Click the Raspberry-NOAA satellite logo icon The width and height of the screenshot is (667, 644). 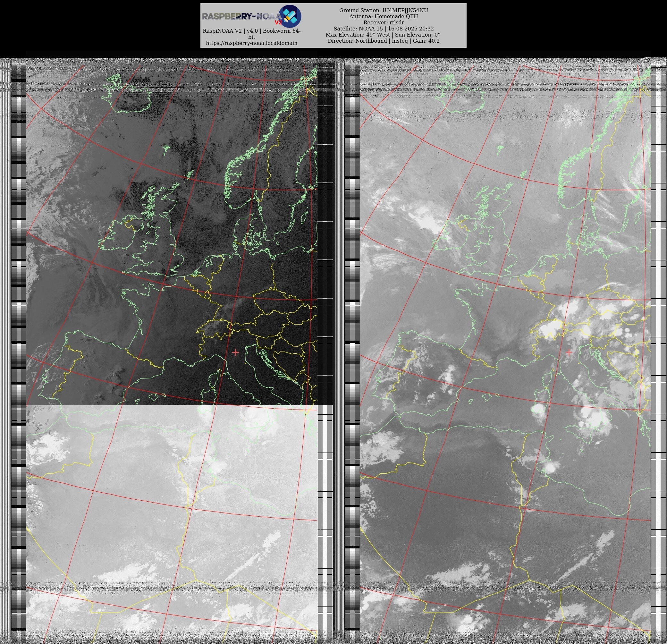pyautogui.click(x=290, y=16)
